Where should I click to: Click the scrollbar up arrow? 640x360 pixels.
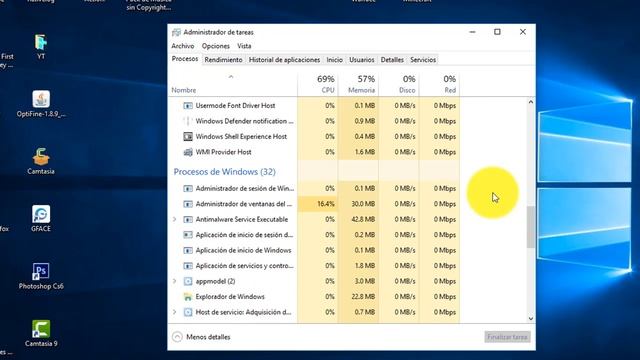click(531, 102)
